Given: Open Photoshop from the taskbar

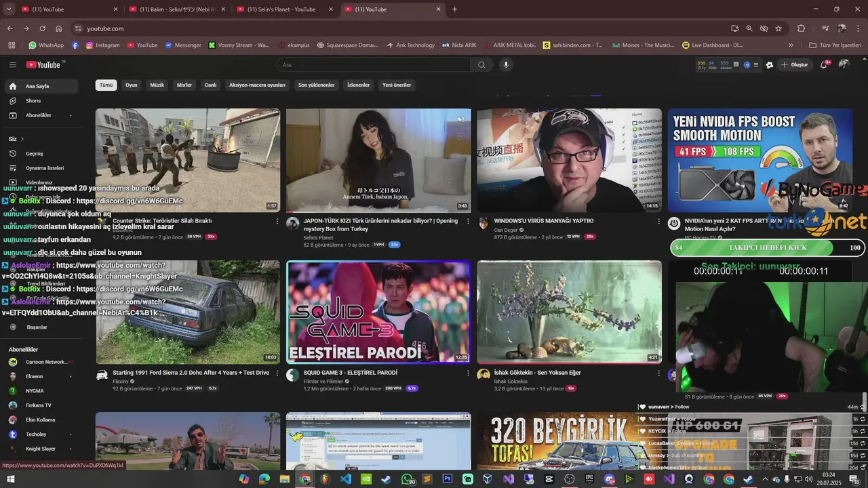Looking at the screenshot, I should pos(447,479).
